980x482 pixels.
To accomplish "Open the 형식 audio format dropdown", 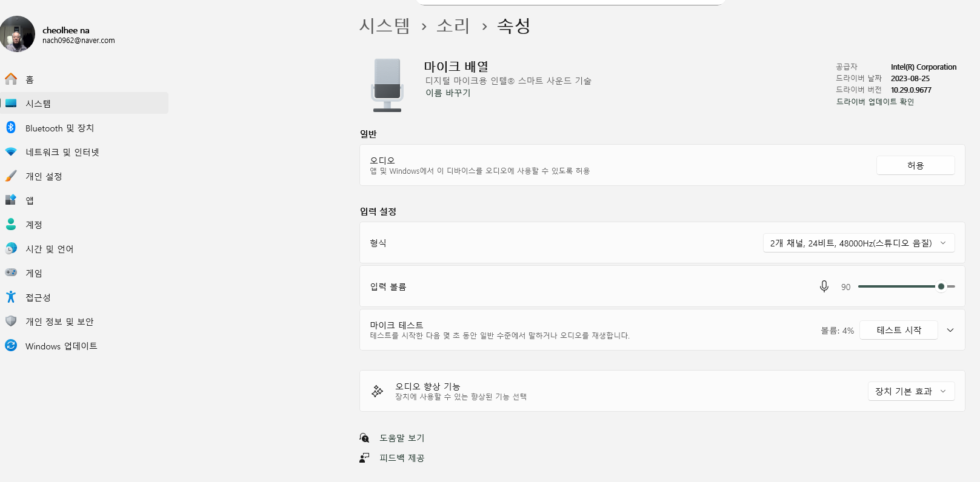I will 858,243.
